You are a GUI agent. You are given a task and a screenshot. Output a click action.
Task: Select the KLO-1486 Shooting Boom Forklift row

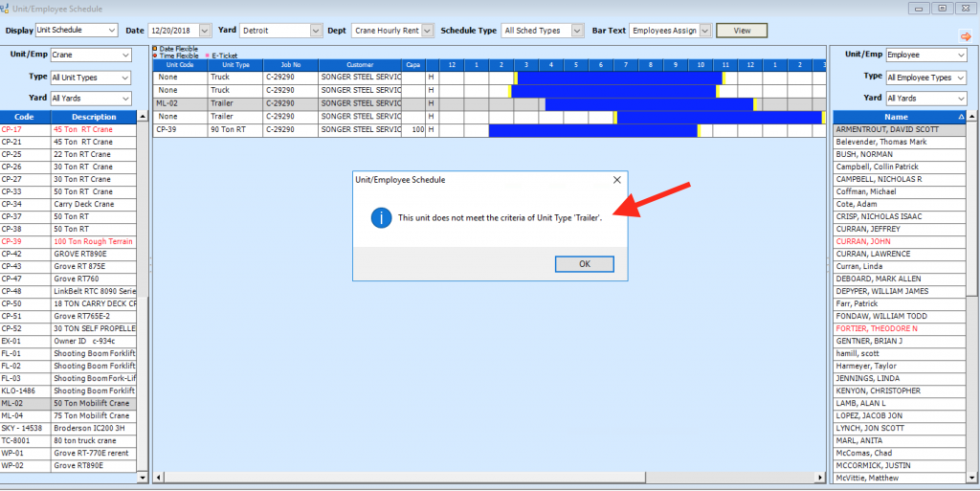pyautogui.click(x=68, y=391)
